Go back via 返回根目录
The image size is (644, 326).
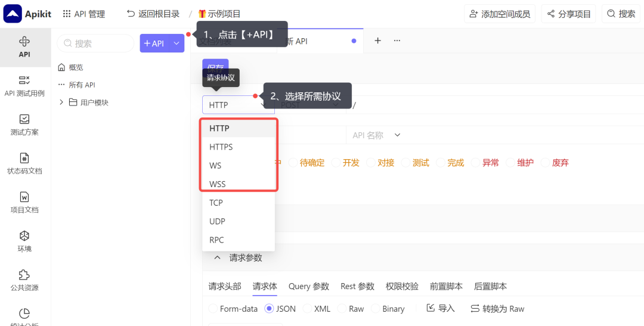(153, 14)
